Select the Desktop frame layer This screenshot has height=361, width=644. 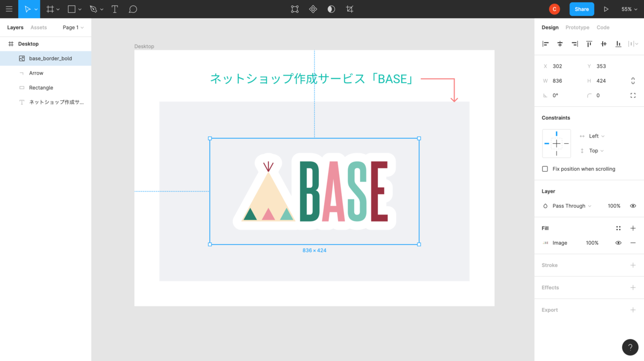tap(46, 44)
